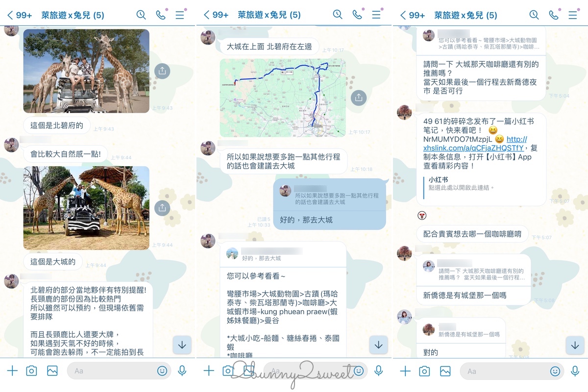Tap sender avatar beside 這個是大城的 message group
588x392 pixels.
[12, 145]
